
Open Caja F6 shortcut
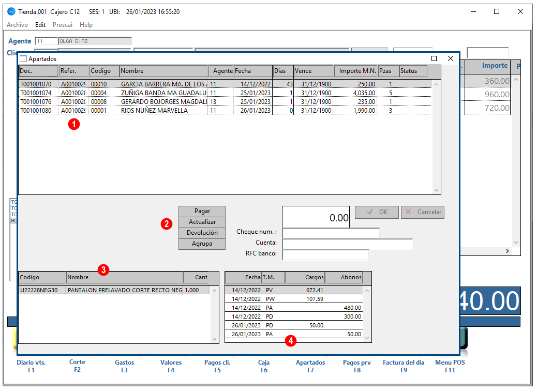tap(264, 366)
